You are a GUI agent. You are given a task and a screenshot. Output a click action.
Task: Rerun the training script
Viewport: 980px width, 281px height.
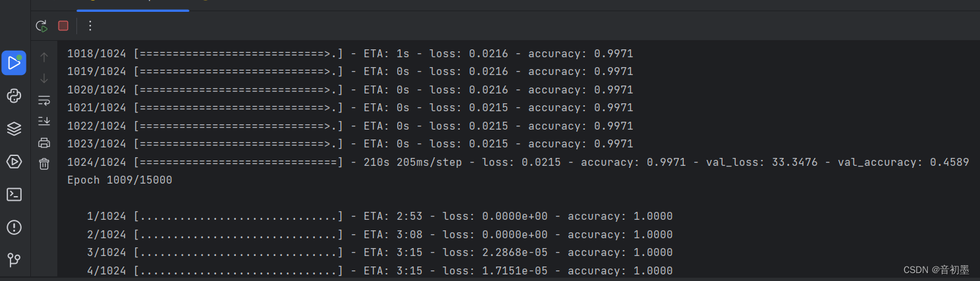41,26
